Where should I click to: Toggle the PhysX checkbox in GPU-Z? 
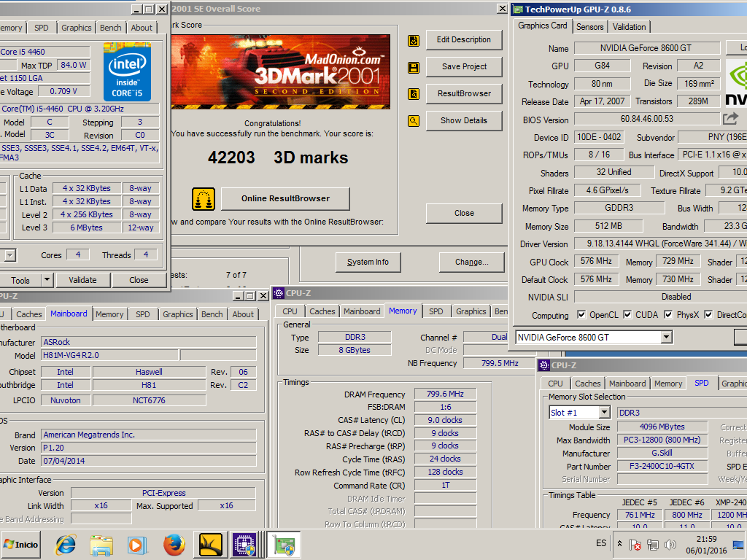668,314
